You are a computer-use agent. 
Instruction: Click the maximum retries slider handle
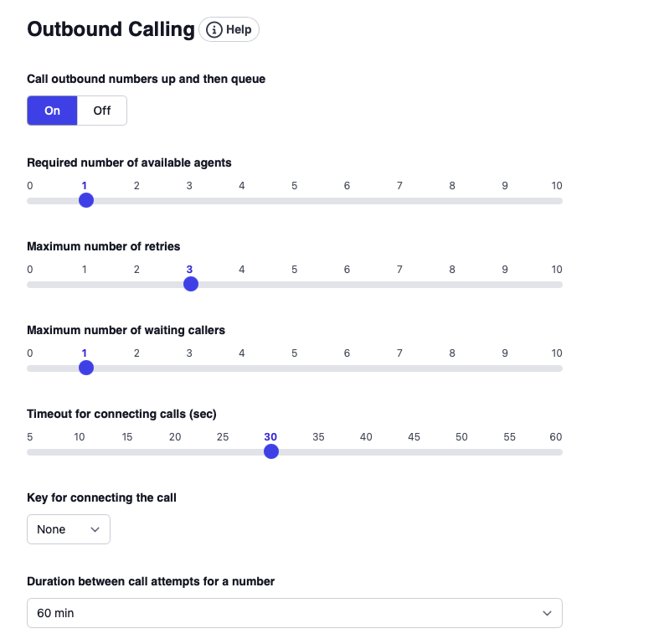click(x=190, y=284)
